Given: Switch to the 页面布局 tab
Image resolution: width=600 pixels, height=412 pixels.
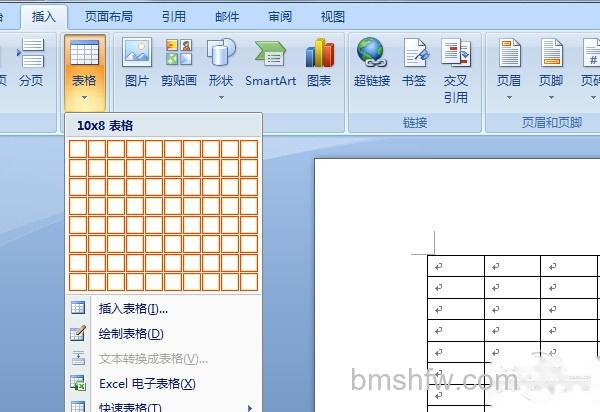Looking at the screenshot, I should [x=109, y=17].
